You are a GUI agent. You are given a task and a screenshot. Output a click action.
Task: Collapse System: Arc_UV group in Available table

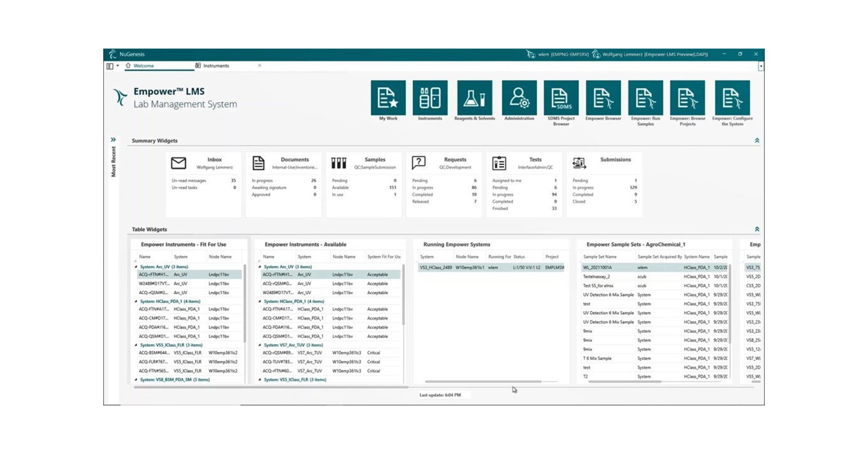pos(260,267)
